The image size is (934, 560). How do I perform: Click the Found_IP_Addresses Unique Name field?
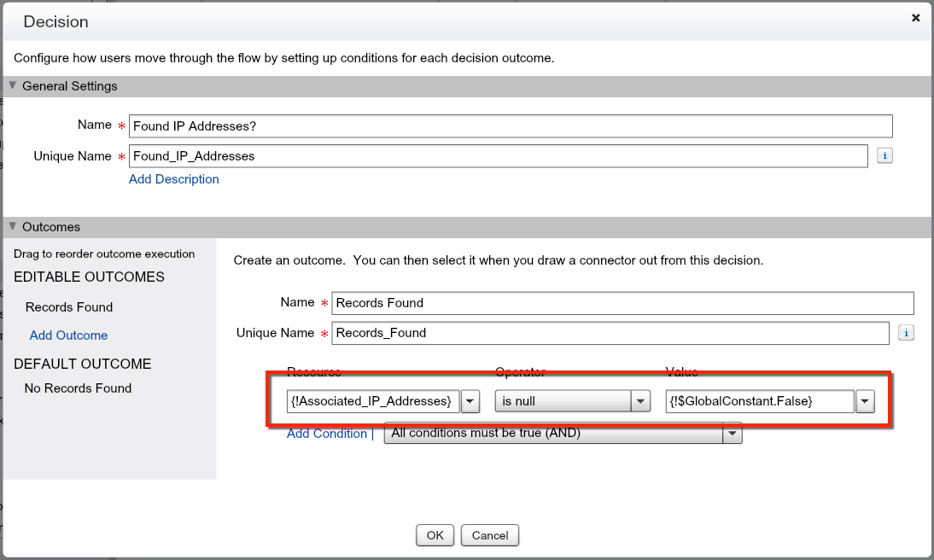pyautogui.click(x=498, y=156)
